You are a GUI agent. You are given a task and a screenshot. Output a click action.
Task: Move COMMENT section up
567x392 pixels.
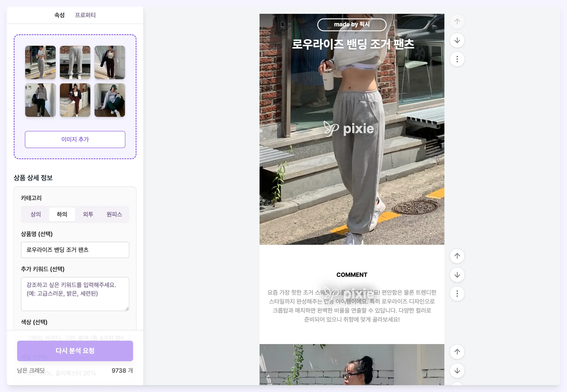click(457, 256)
